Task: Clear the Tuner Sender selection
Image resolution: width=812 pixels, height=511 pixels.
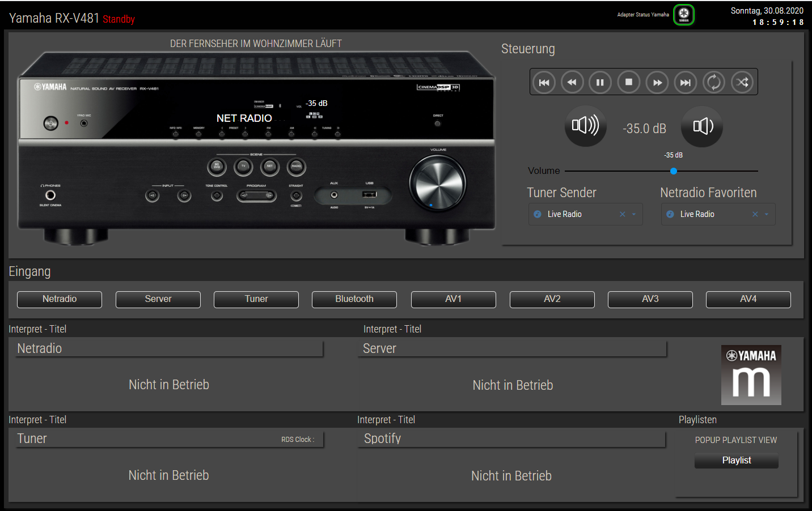Action: (623, 214)
